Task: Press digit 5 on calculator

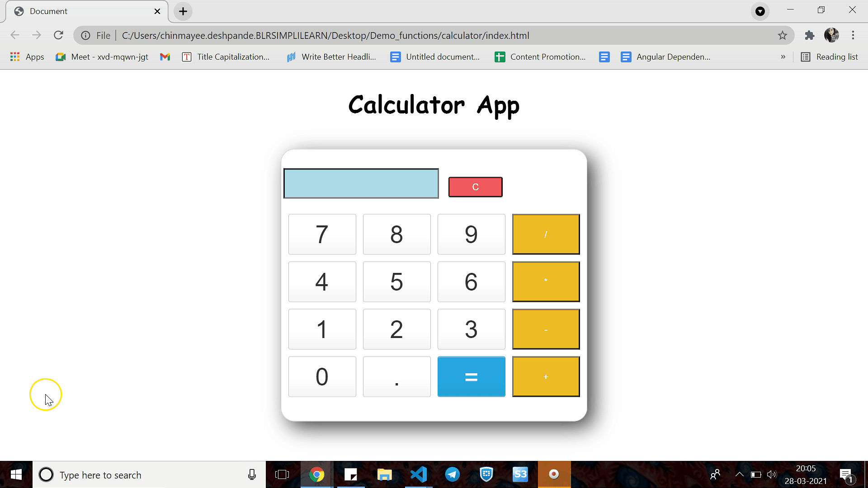Action: point(396,281)
